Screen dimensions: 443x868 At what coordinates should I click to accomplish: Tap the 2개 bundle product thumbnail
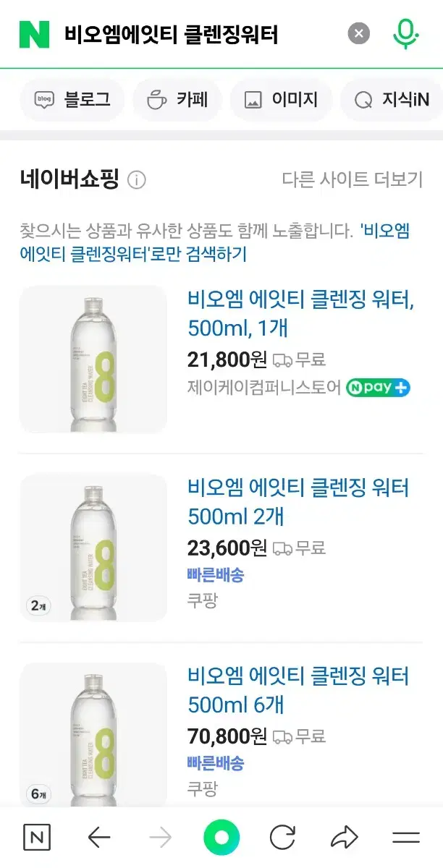pyautogui.click(x=94, y=547)
